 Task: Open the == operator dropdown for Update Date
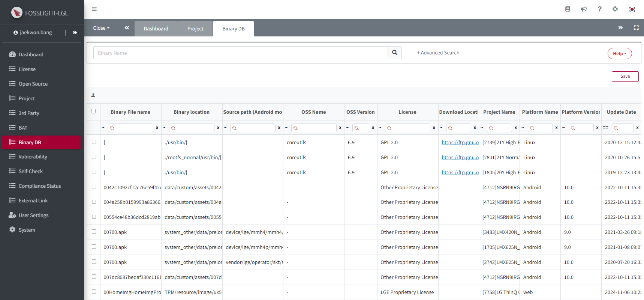pos(605,128)
